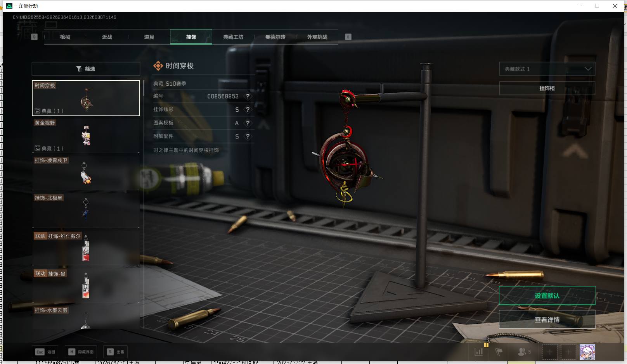
Task: Open the player avatar portrait
Action: (x=587, y=352)
